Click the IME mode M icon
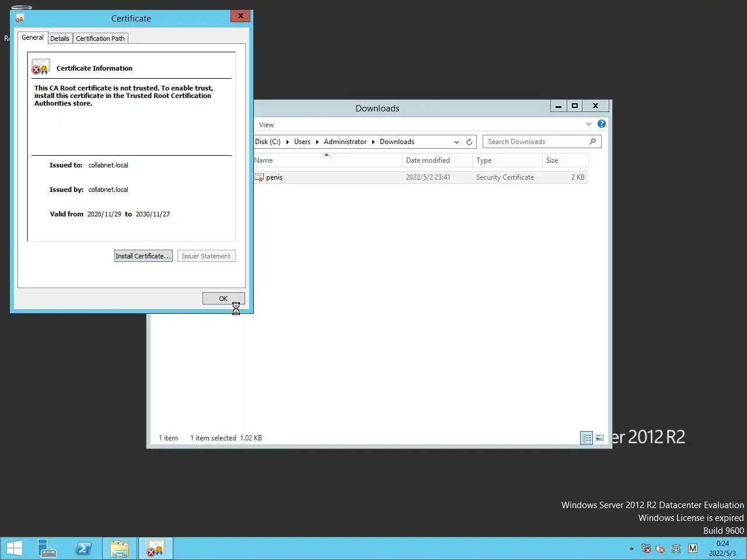The height and width of the screenshot is (560, 747). point(693,548)
